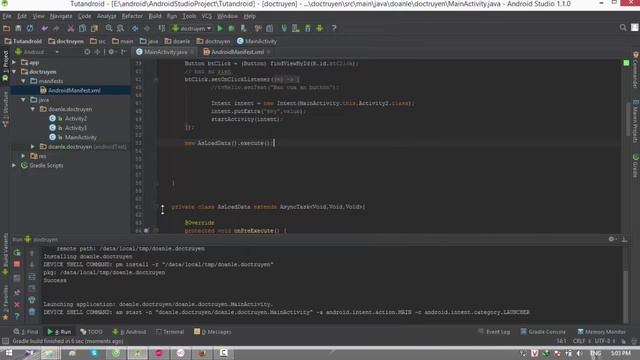Click the Help question mark toolbar icon
Viewport: 640px width, 360px height.
[334, 28]
